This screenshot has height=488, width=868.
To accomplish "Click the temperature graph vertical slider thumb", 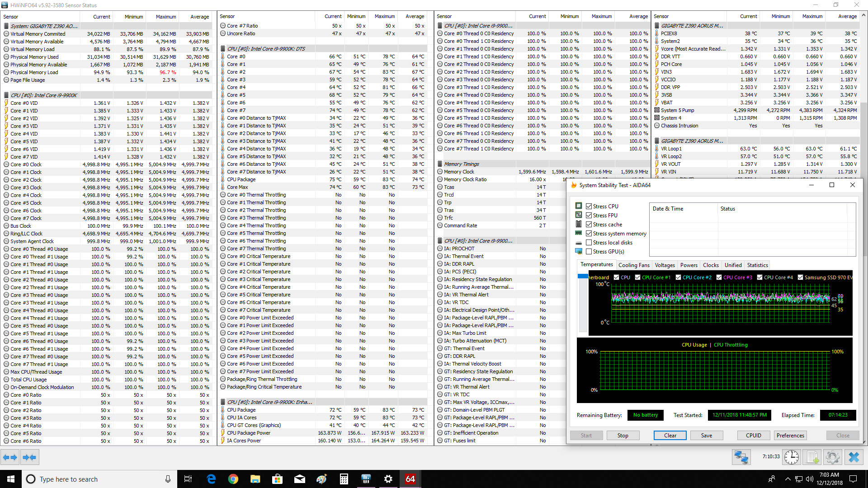I will (x=582, y=277).
